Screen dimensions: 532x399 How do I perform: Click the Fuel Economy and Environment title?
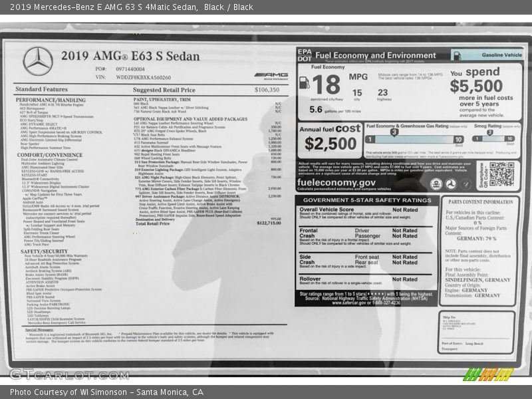(375, 55)
